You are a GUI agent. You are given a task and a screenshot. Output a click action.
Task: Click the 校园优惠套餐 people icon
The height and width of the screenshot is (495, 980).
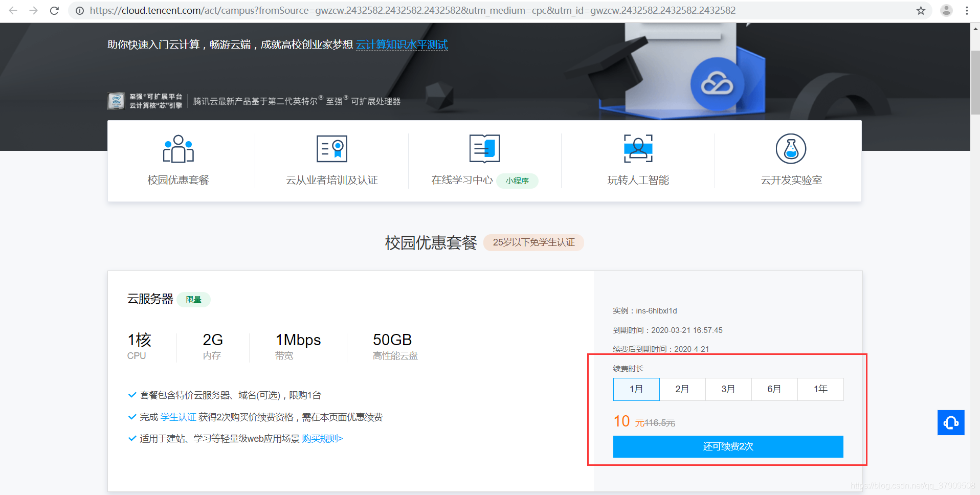coord(178,149)
